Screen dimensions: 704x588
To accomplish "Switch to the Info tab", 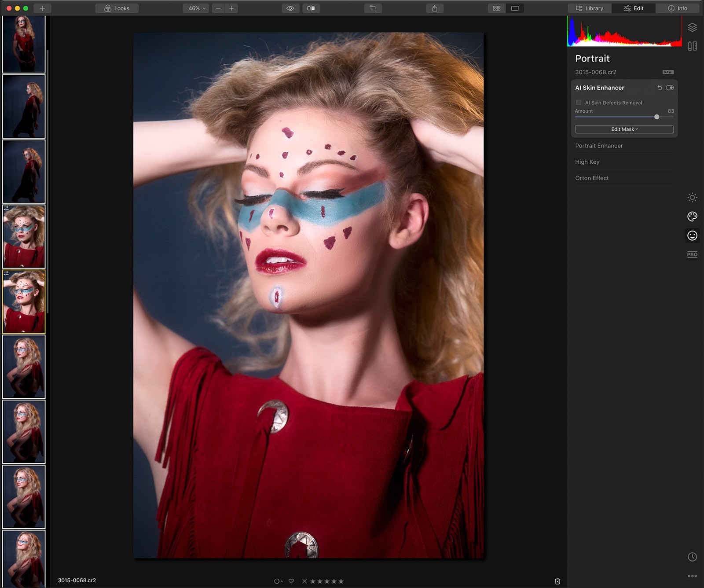I will 678,8.
